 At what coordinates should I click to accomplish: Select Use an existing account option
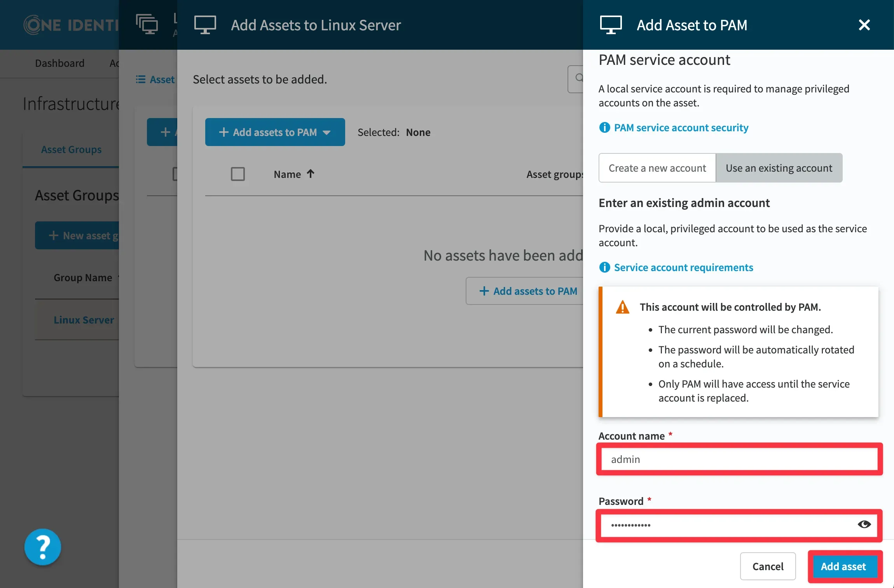click(x=779, y=168)
